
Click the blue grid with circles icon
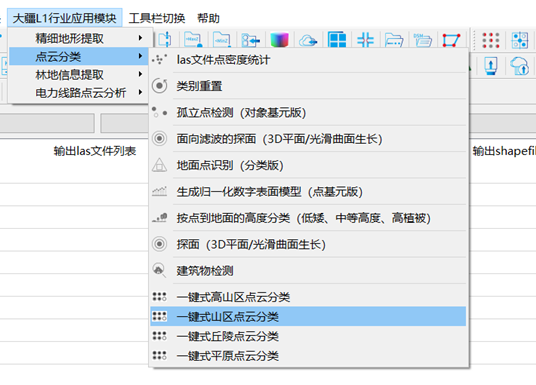click(x=520, y=40)
